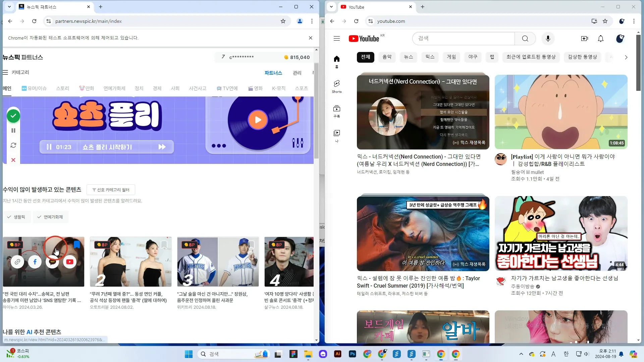This screenshot has height=362, width=644.
Task: Open the 카테고리 hamburger menu
Action: tap(5, 72)
